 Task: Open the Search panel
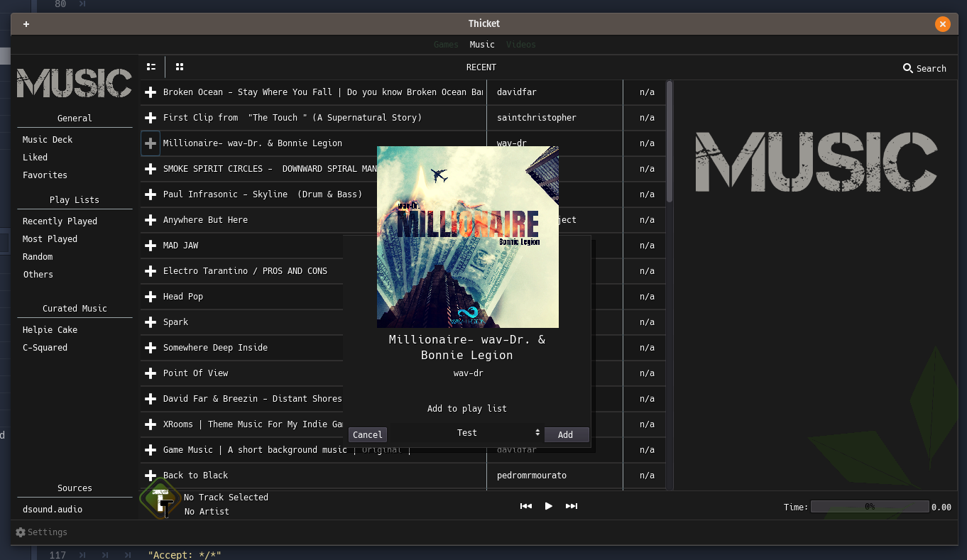[x=924, y=68]
